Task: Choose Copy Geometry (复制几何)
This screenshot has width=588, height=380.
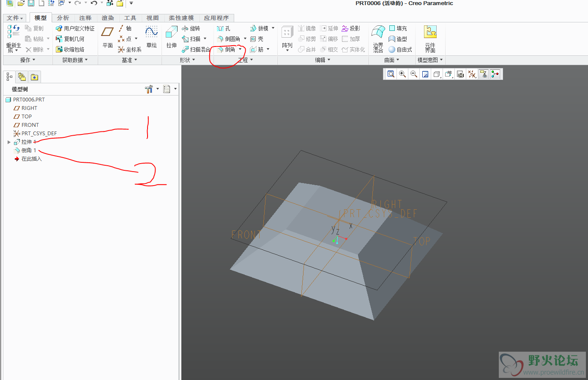Action: coord(70,39)
